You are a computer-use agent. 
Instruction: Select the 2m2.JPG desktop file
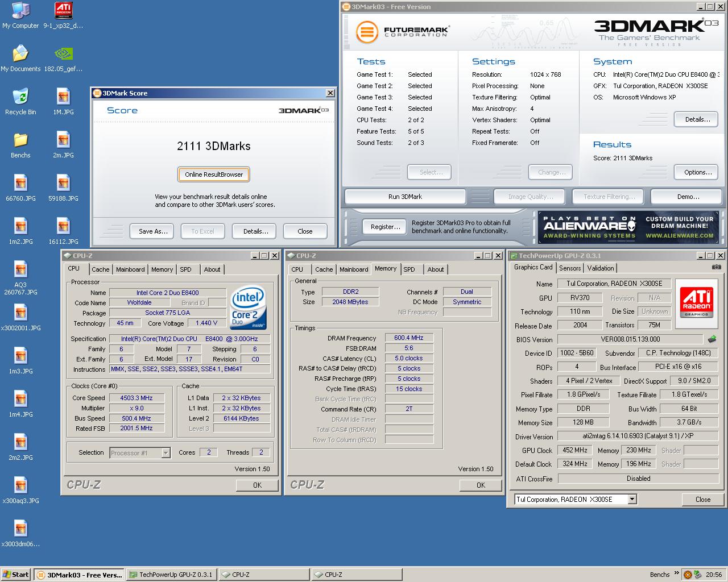tap(20, 447)
